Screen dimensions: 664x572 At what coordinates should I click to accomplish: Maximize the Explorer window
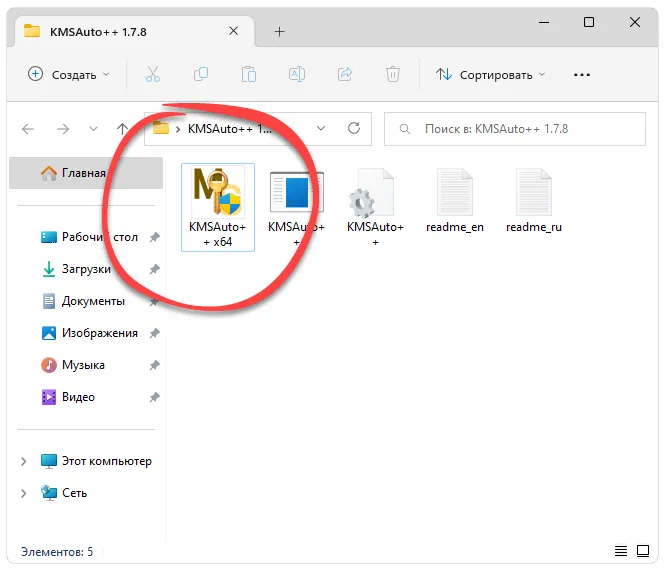(x=589, y=22)
